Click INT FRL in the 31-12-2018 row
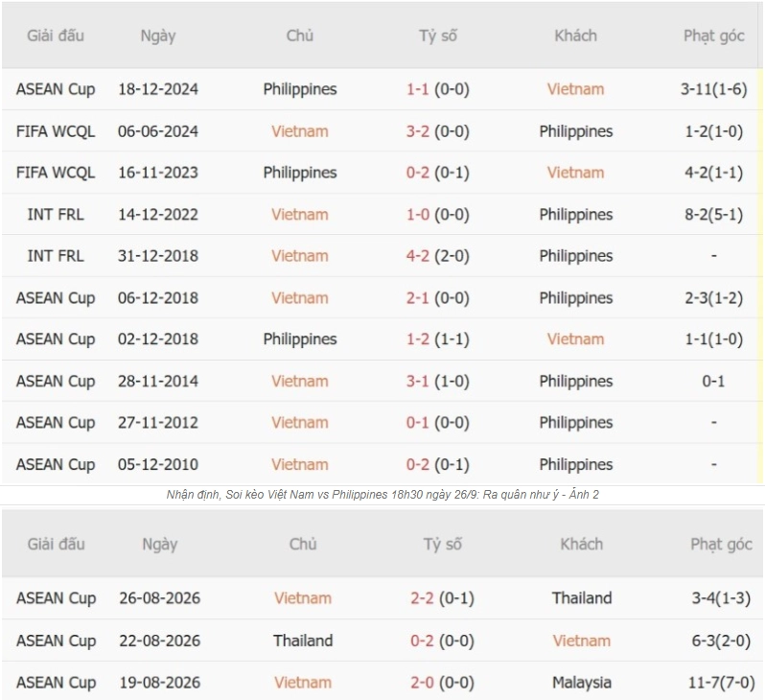765x700 pixels. tap(56, 256)
